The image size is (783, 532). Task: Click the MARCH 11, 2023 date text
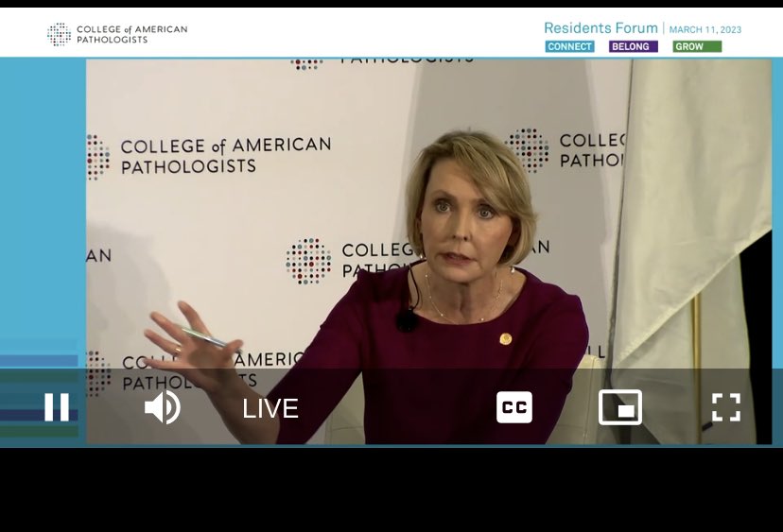point(705,30)
